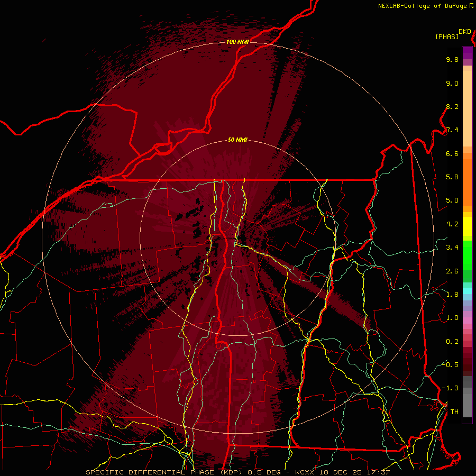The height and width of the screenshot is (476, 476).
Task: Click the 6.6 value on color scale
Action: [452, 154]
